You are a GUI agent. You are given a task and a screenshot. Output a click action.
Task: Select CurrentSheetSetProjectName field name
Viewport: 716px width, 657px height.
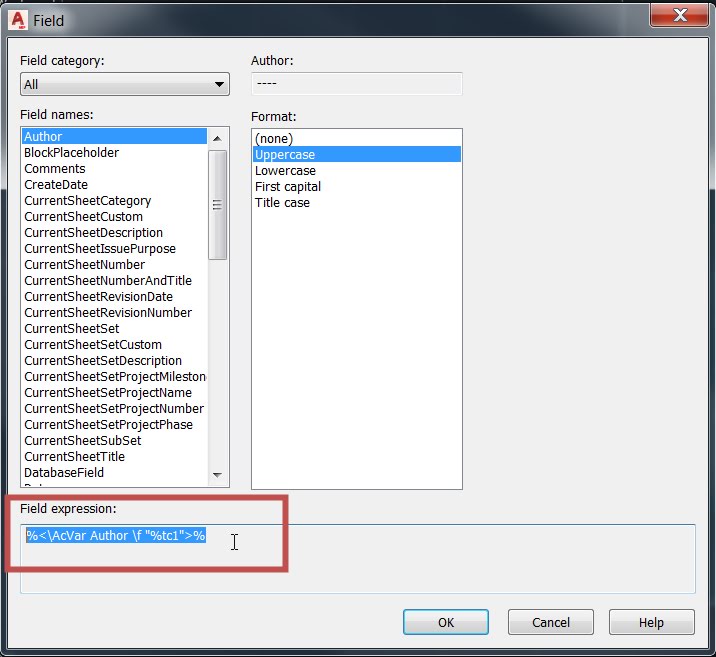[114, 392]
